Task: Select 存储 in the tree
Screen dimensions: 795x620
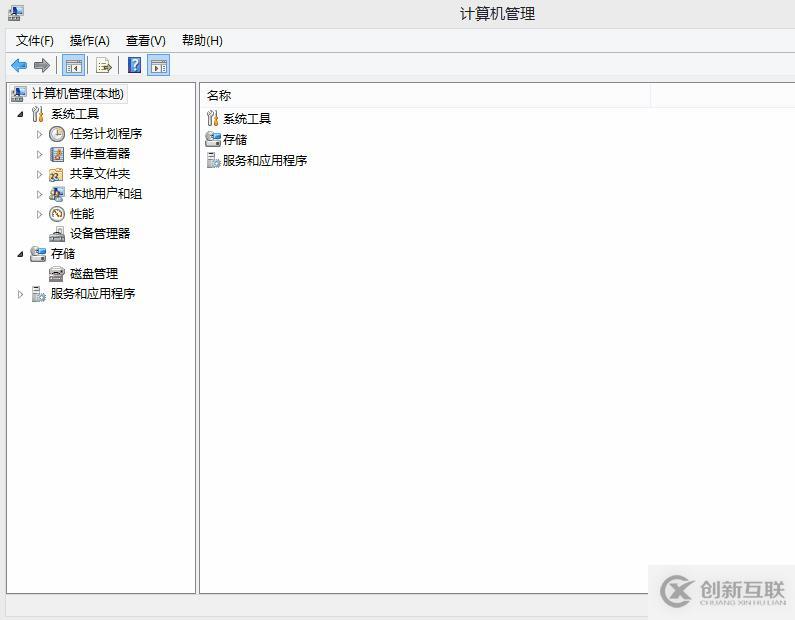Action: click(63, 253)
